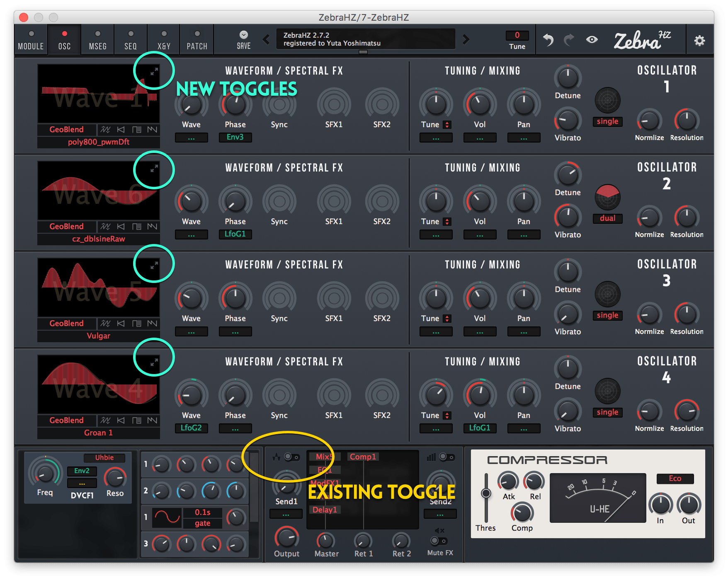Switch to the OSC tab
This screenshot has height=580, width=728.
[64, 40]
